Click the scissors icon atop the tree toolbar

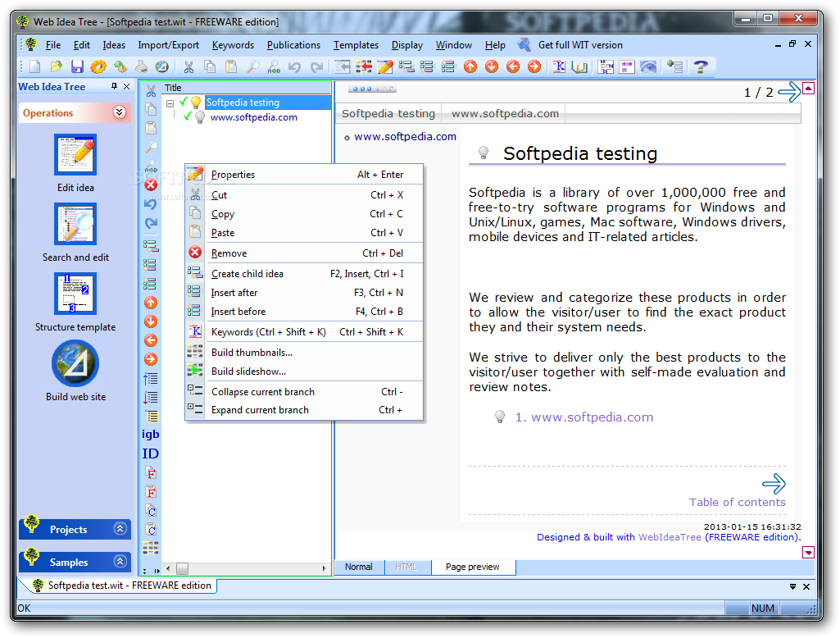pos(151,90)
